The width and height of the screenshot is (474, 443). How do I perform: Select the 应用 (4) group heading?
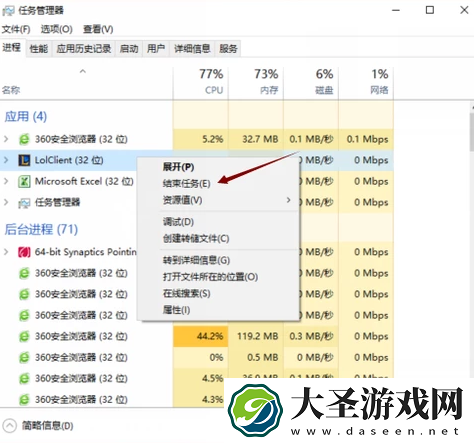point(26,117)
